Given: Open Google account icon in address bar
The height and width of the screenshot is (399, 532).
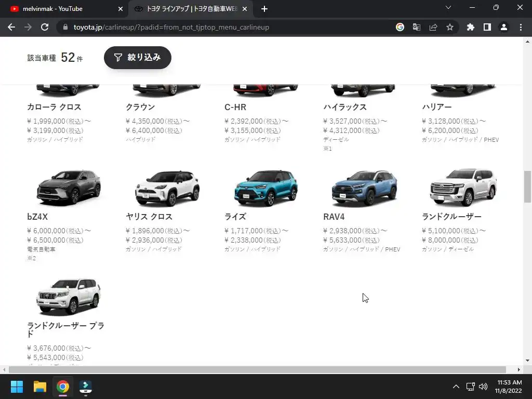Looking at the screenshot, I should tap(400, 27).
